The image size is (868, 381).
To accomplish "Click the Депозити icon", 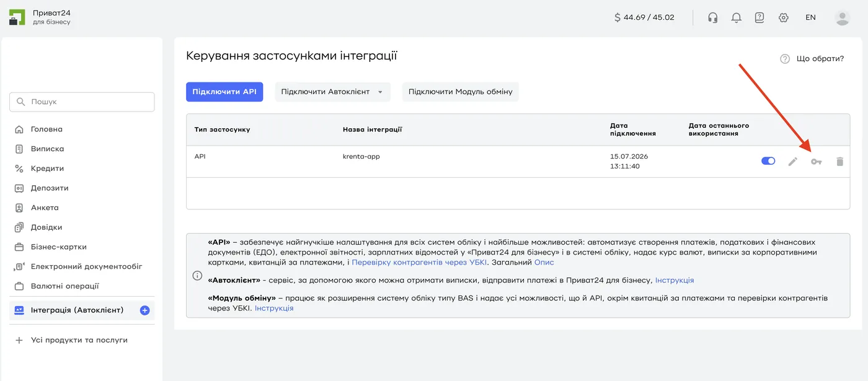I will coord(19,188).
